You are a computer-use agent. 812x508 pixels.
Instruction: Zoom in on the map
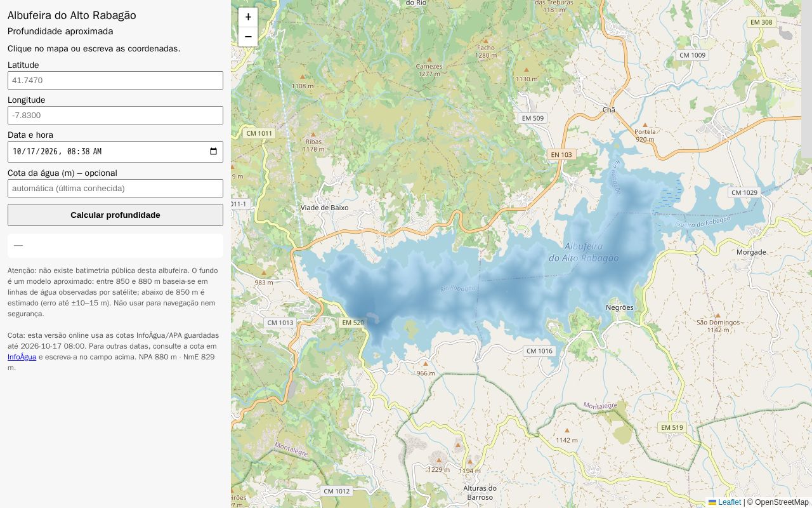click(248, 17)
